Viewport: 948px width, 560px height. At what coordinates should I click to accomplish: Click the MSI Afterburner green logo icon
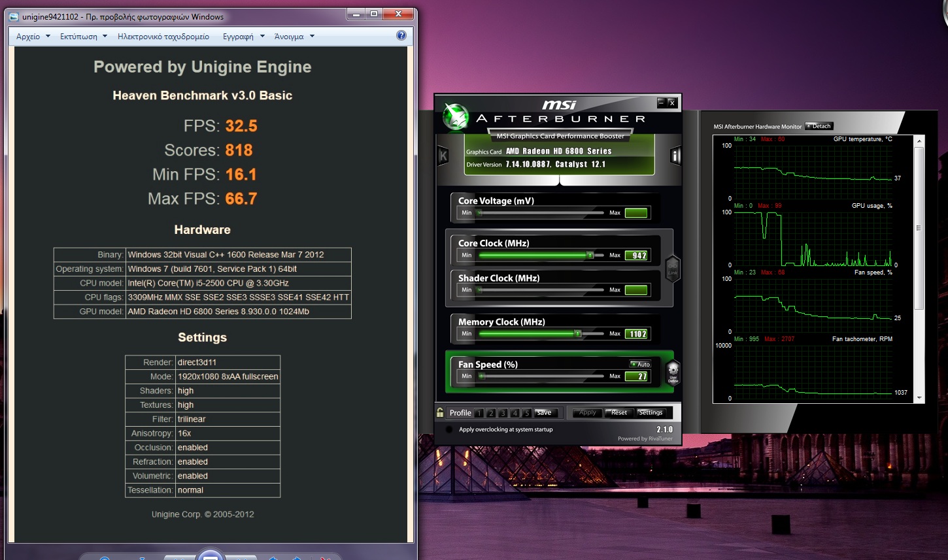tap(456, 117)
